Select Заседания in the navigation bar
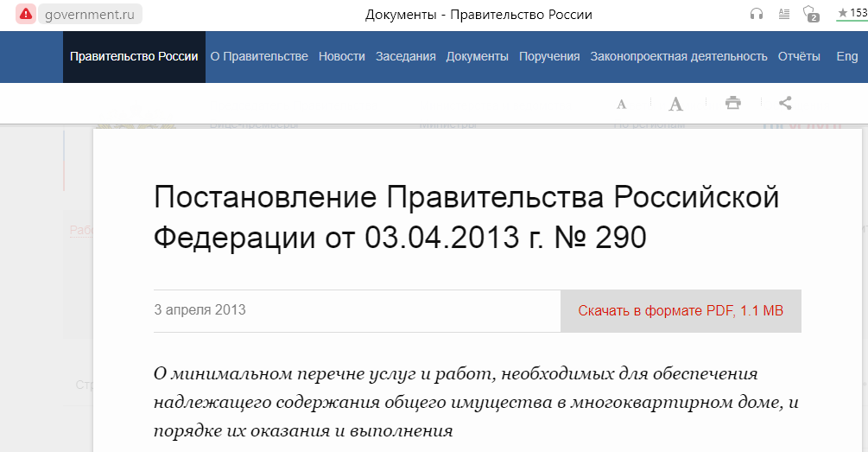The height and width of the screenshot is (452, 868). coord(405,57)
